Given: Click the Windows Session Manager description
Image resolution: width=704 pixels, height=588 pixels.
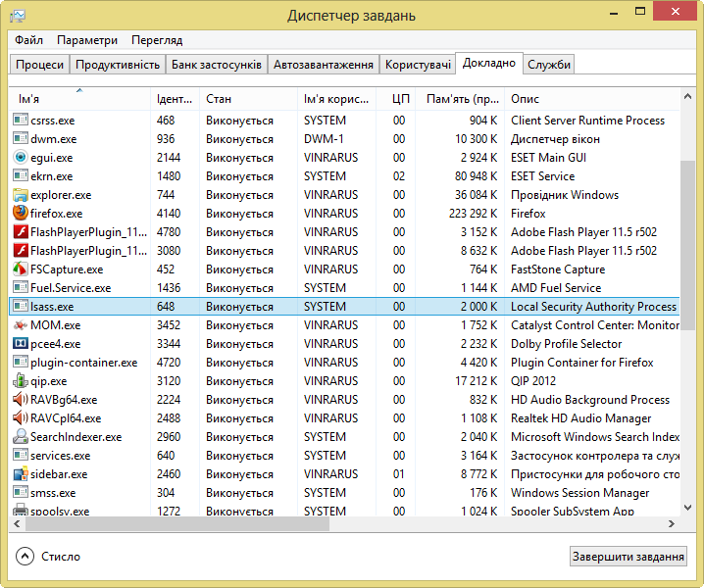Looking at the screenshot, I should click(580, 493).
